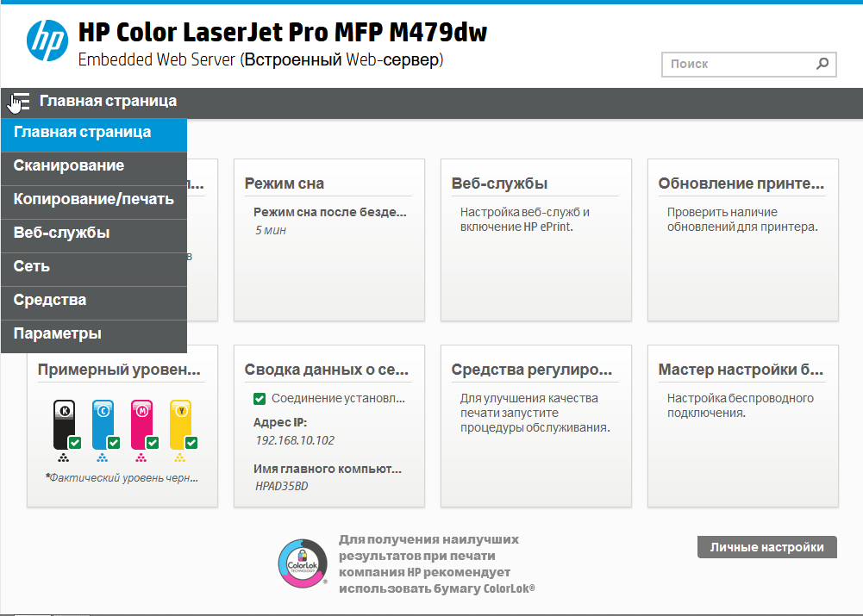
Task: Open the Веб-службы card heading
Action: point(499,184)
